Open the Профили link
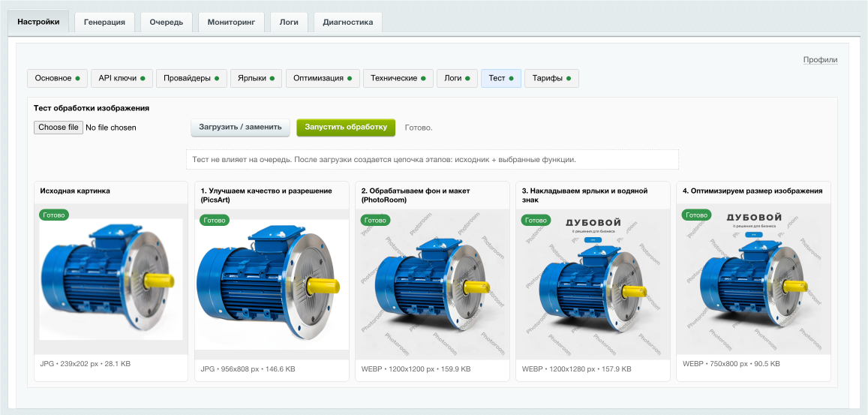The width and height of the screenshot is (868, 415). [821, 60]
